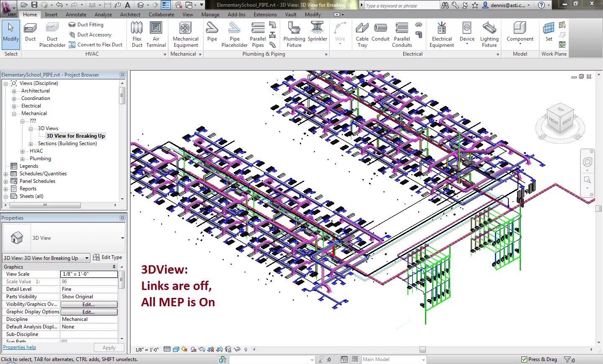This screenshot has width=603, height=364.
Task: Expand Coordination views node
Action: point(14,99)
